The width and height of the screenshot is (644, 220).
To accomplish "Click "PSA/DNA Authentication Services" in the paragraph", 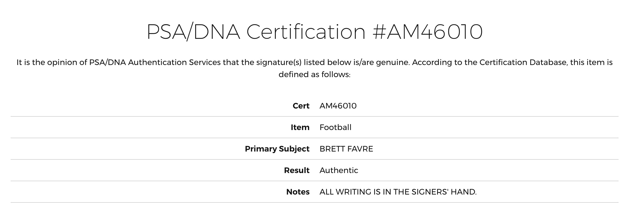I will [x=155, y=62].
